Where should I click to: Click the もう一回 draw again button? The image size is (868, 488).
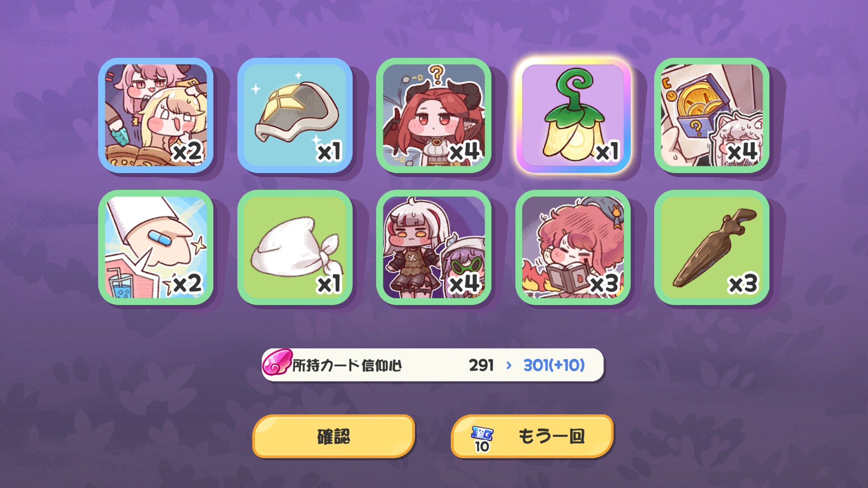(532, 436)
